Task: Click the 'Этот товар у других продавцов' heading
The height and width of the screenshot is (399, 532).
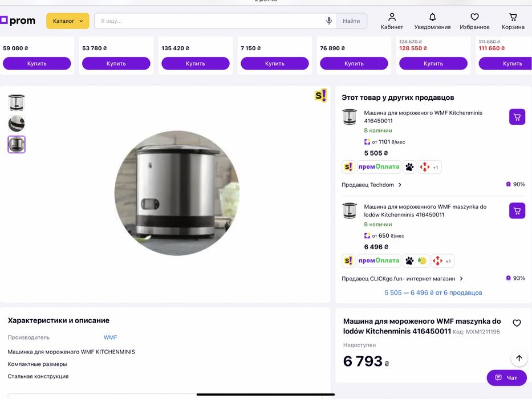Action: click(x=397, y=97)
